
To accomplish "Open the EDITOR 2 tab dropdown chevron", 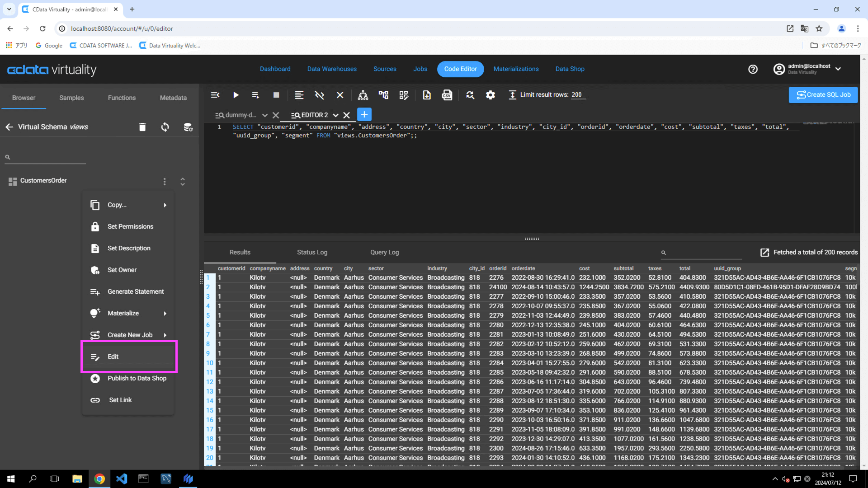I will [335, 115].
